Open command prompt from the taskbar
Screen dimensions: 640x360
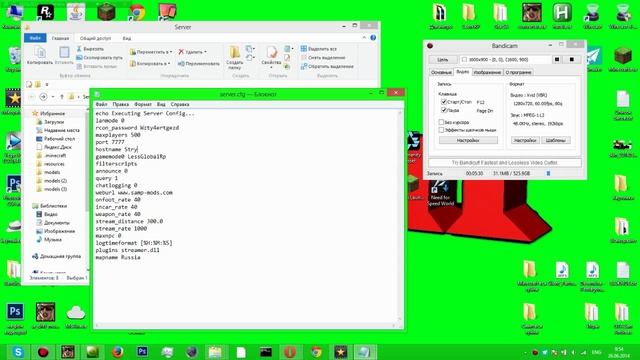click(x=266, y=352)
